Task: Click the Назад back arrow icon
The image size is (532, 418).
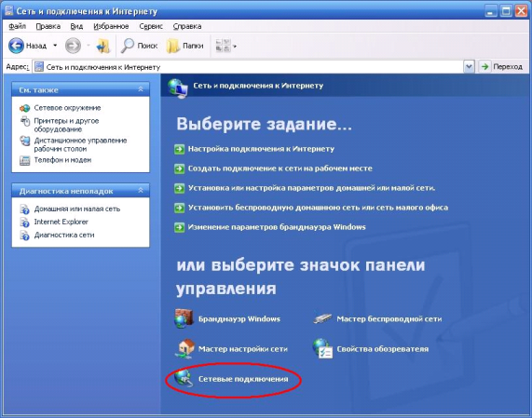Action: click(x=16, y=46)
